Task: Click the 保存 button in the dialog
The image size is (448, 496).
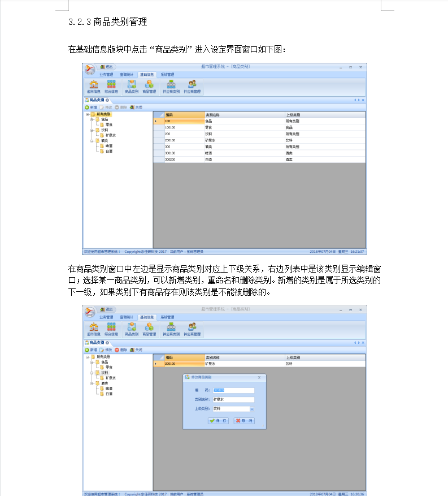Action: pyautogui.click(x=219, y=421)
